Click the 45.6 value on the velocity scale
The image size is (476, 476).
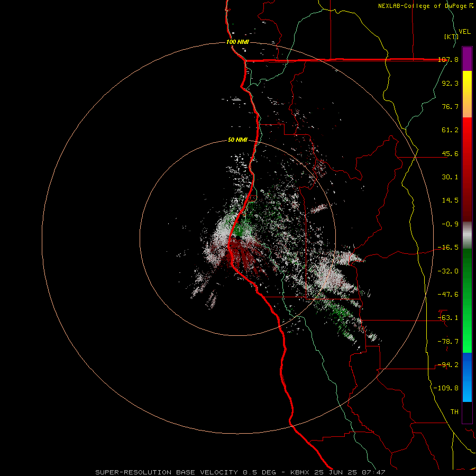[x=450, y=153]
